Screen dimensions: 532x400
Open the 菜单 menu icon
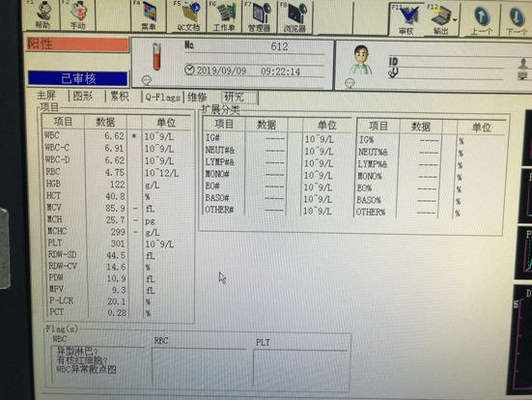tap(149, 16)
